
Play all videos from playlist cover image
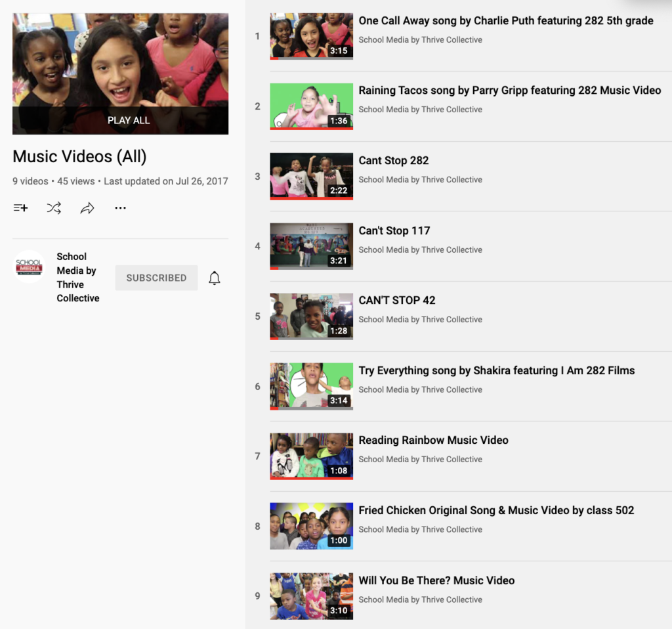coord(121,74)
